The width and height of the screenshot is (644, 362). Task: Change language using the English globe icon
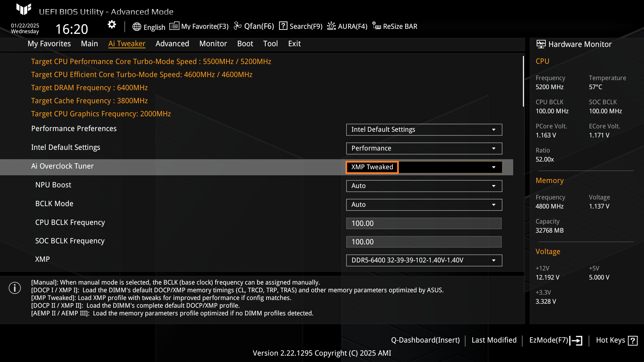point(137,27)
